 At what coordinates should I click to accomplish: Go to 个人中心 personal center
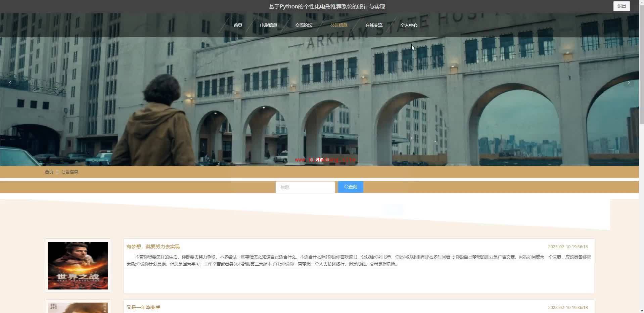[409, 25]
